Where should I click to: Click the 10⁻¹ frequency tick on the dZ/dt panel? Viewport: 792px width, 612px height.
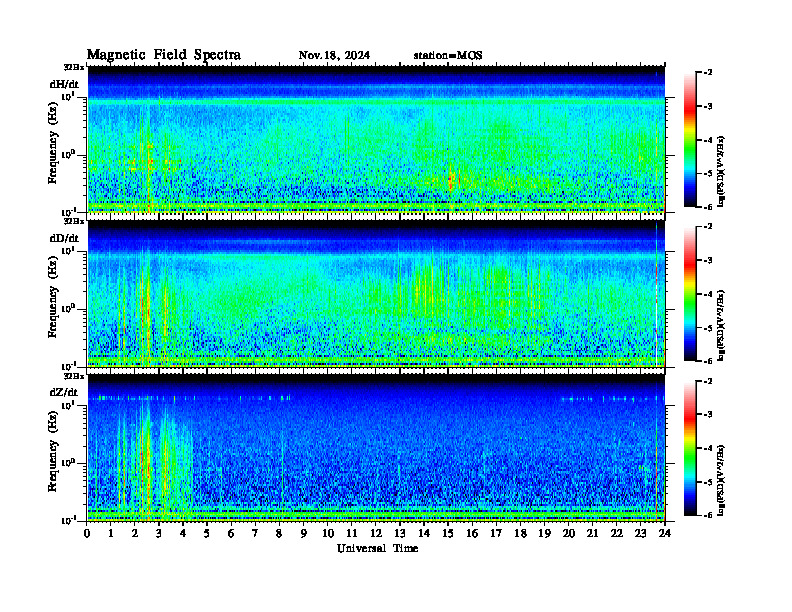tap(68, 520)
